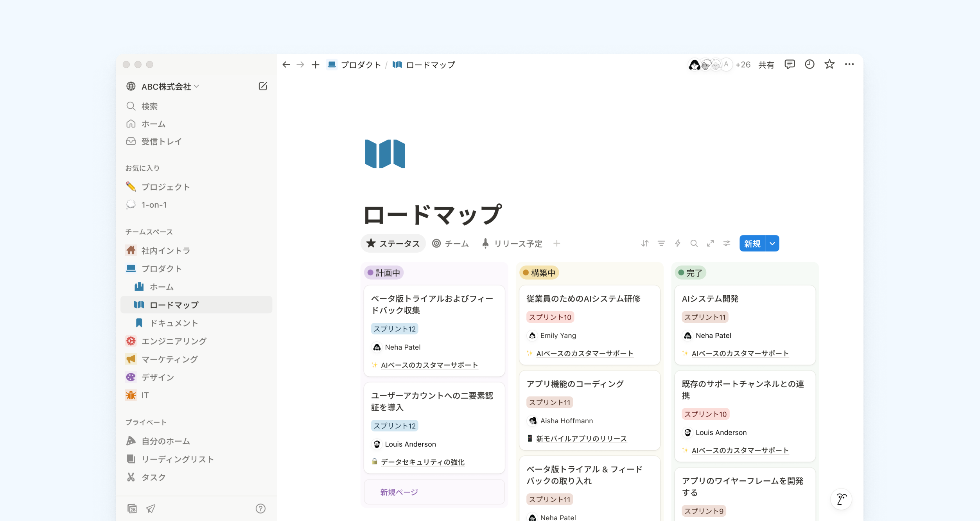This screenshot has width=980, height=521.
Task: Add 新規ページ card in 計画中 column
Action: point(399,492)
